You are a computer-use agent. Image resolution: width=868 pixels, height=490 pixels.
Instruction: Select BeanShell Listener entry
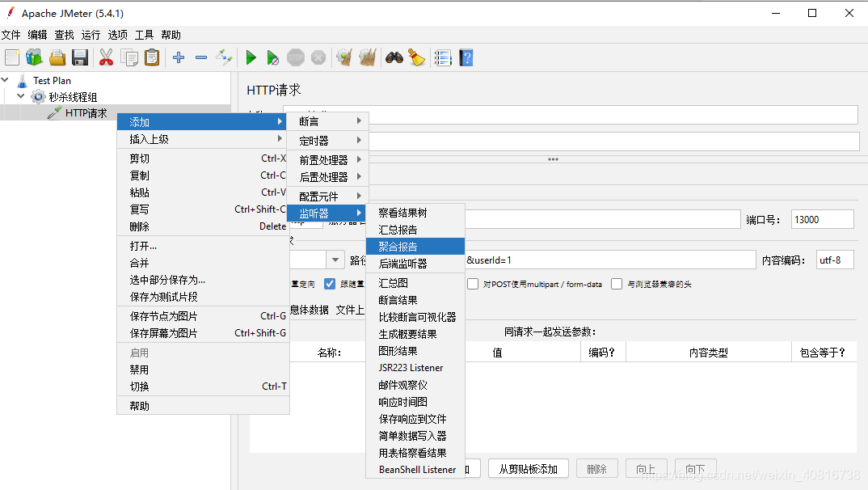pos(415,470)
